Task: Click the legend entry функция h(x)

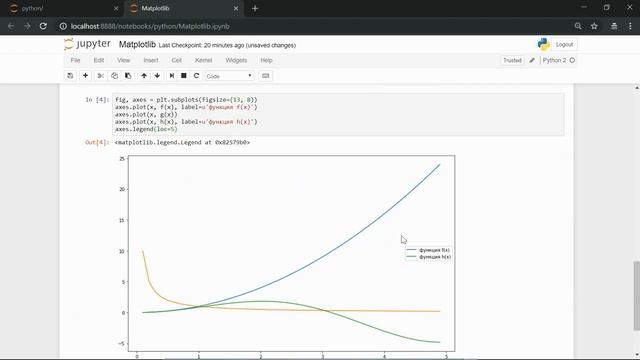Action: click(429, 257)
